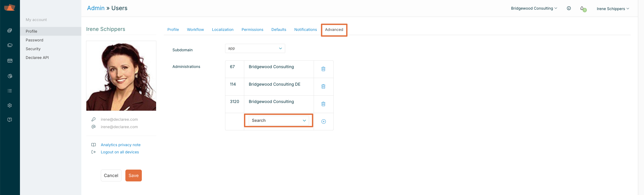Click the Logout on all devices link
The width and height of the screenshot is (644, 195).
119,152
